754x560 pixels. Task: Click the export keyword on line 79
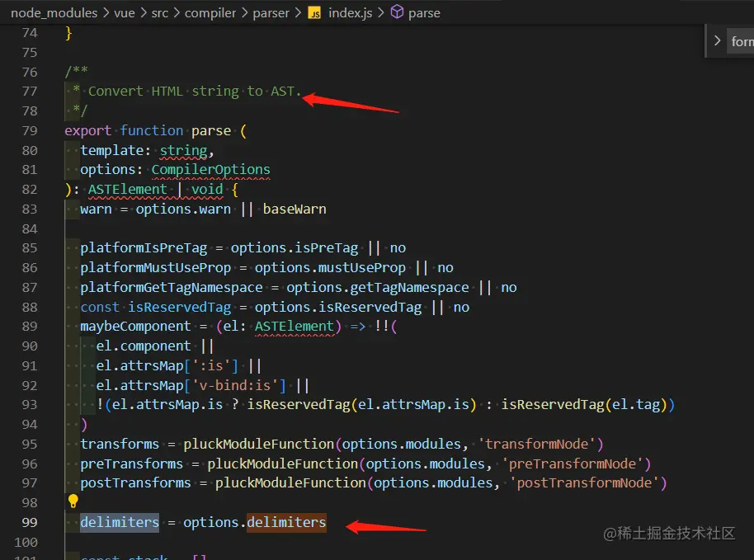tap(87, 131)
